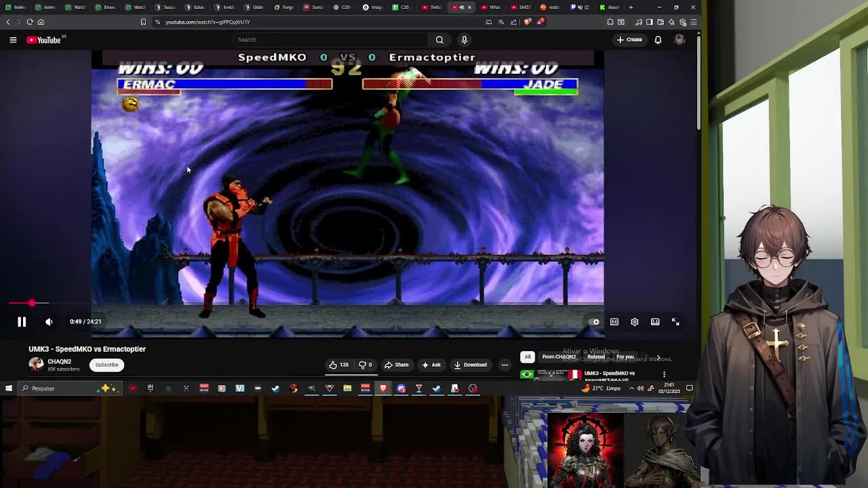Open the Windows Start menu
The height and width of the screenshot is (488, 868).
click(x=8, y=388)
